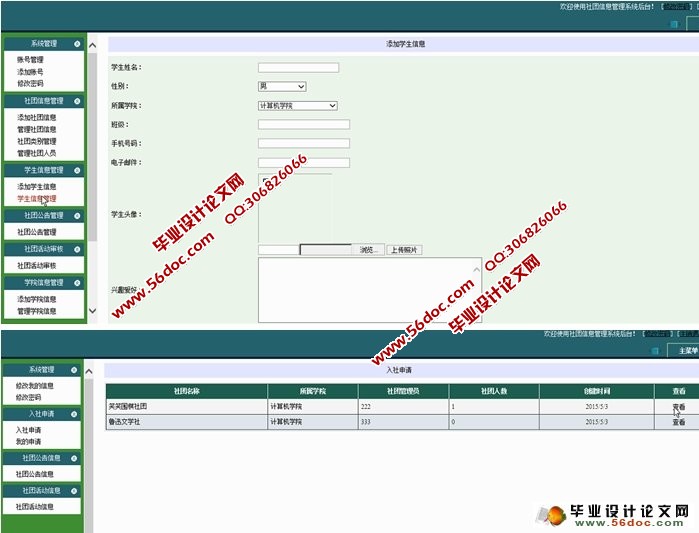Image resolution: width=699 pixels, height=533 pixels.
Task: Click the 社团名称 column header
Action: pos(186,391)
